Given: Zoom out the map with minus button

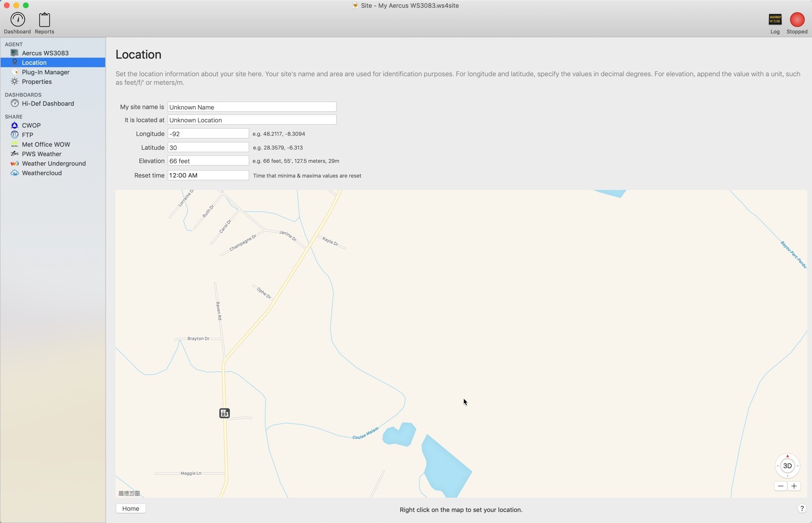Looking at the screenshot, I should (781, 486).
